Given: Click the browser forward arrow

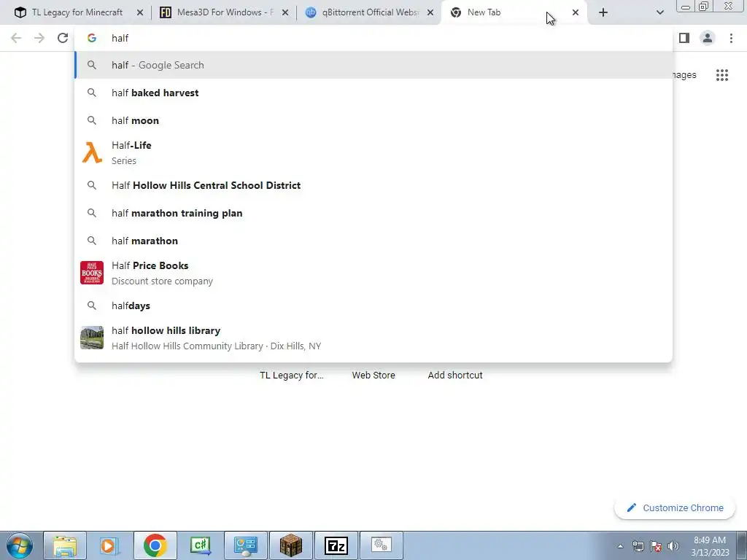Looking at the screenshot, I should pyautogui.click(x=39, y=38).
